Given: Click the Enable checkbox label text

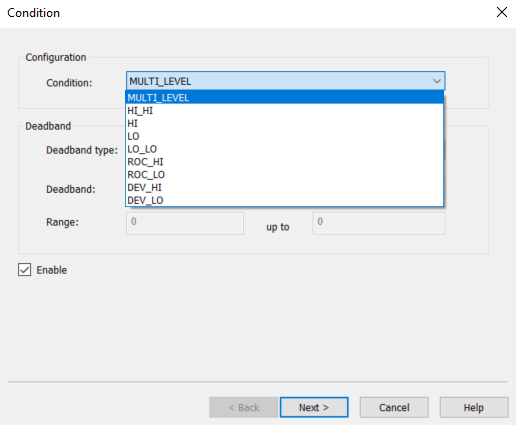Looking at the screenshot, I should pos(52,270).
